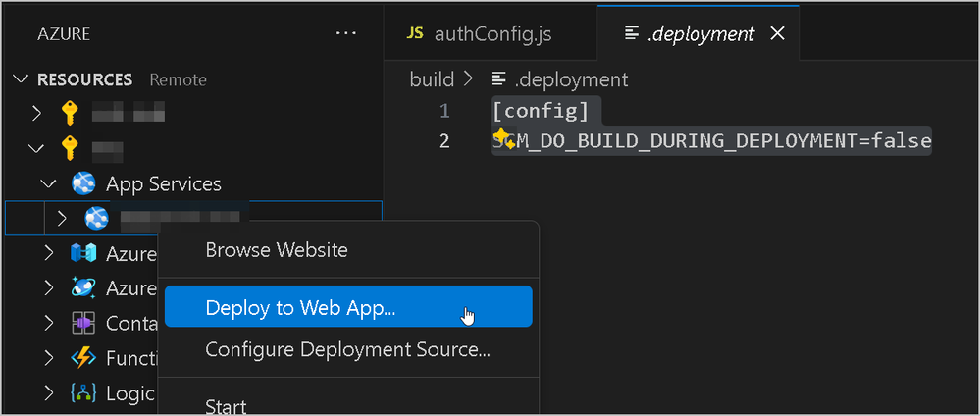Select Start in the context menu
The height and width of the screenshot is (416, 980).
(348, 406)
